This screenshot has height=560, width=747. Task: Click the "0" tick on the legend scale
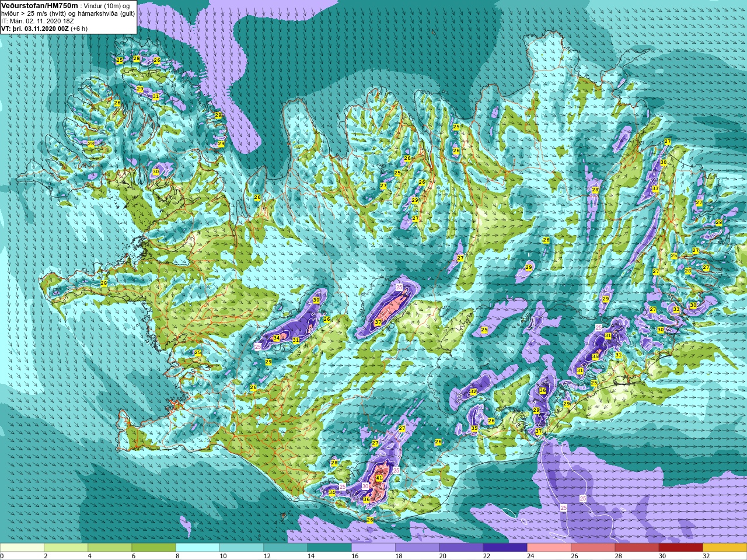pyautogui.click(x=2, y=556)
